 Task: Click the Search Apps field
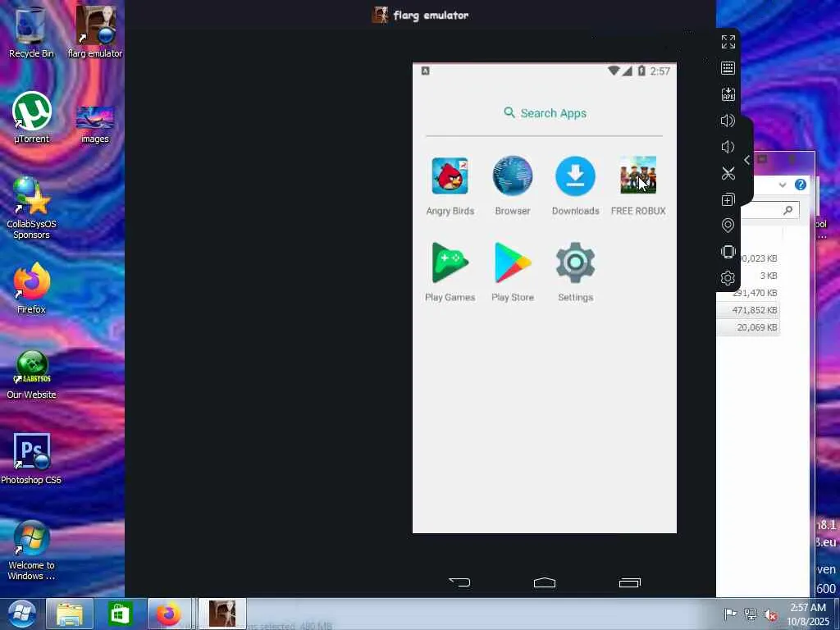(x=545, y=113)
